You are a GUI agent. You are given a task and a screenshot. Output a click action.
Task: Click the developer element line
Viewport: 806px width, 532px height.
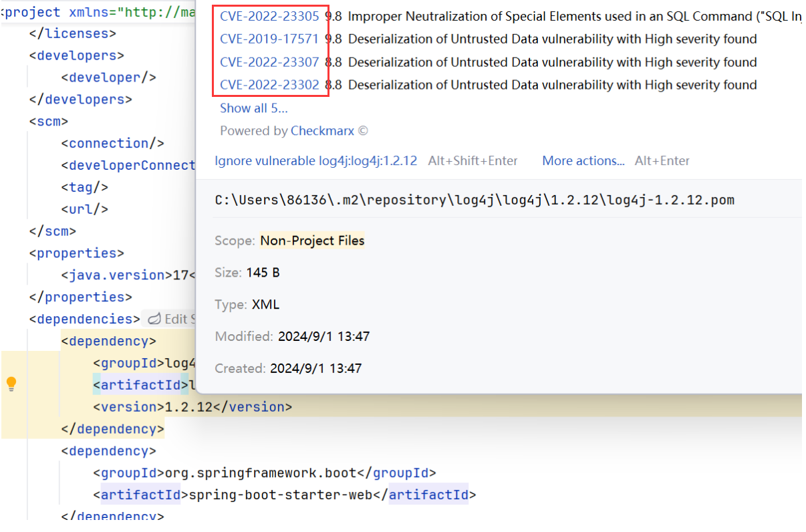pyautogui.click(x=108, y=78)
